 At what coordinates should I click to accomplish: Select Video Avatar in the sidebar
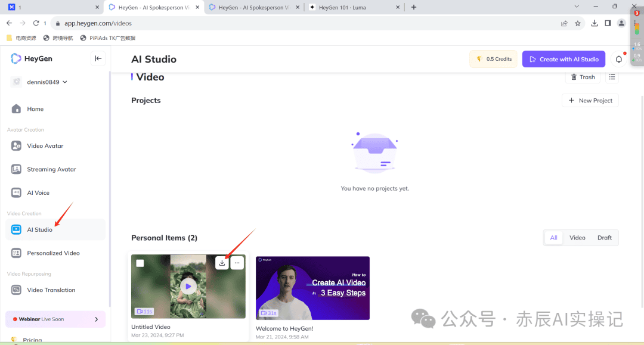(45, 145)
